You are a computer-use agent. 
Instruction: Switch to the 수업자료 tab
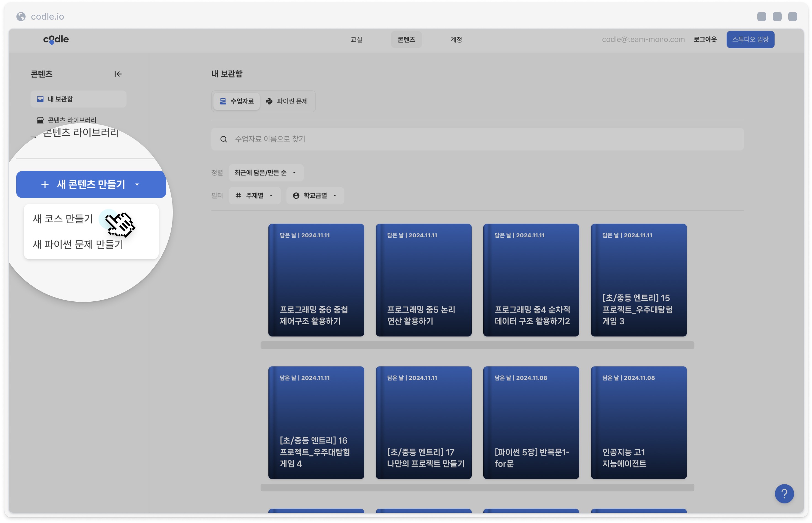tap(237, 101)
